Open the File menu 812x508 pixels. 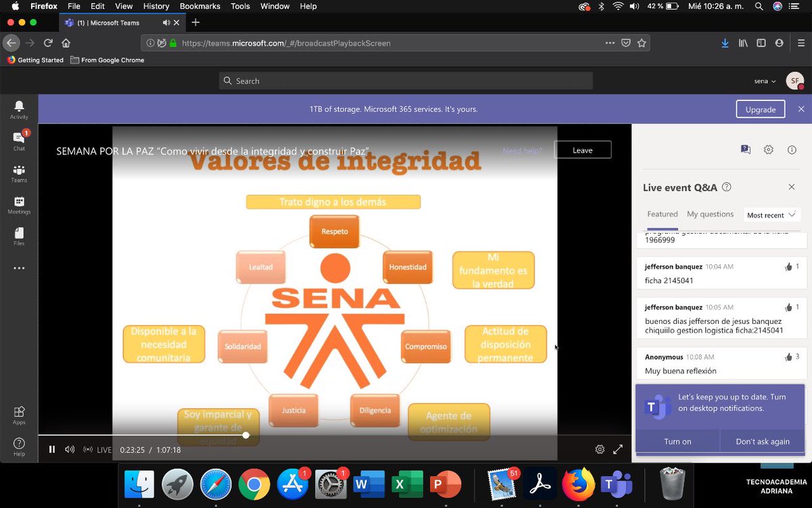tap(74, 6)
